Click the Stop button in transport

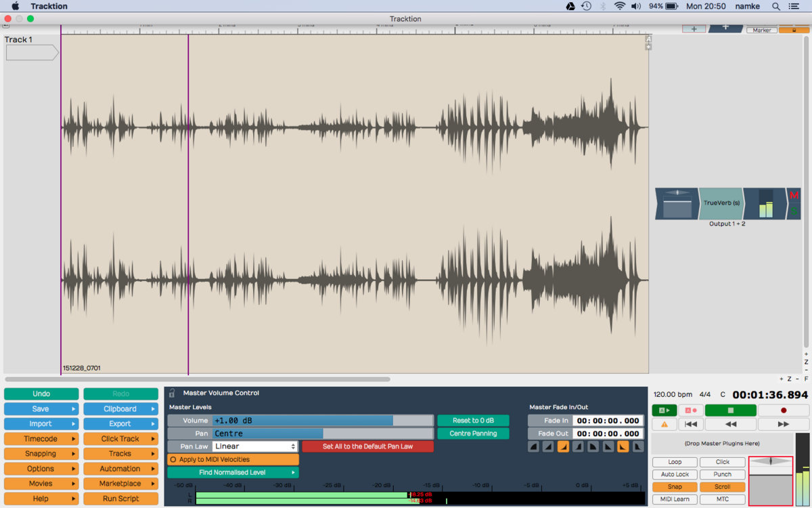[x=730, y=410]
